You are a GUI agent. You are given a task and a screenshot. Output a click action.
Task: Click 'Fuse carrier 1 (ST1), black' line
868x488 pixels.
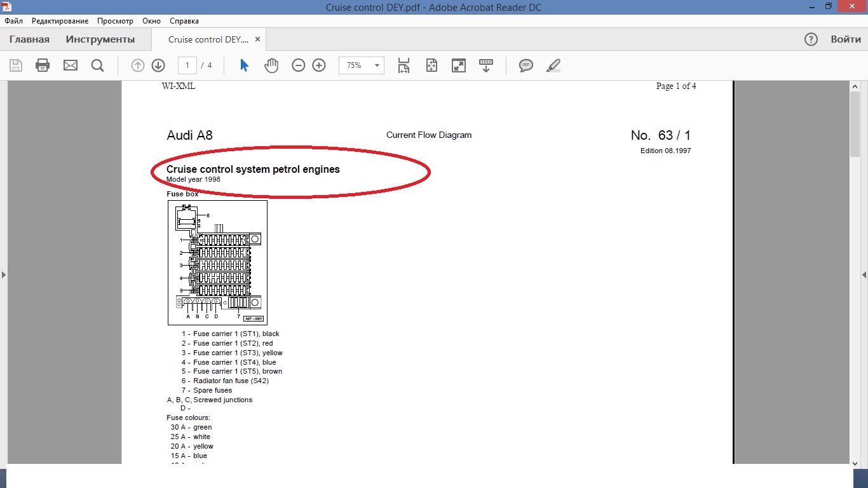click(230, 334)
